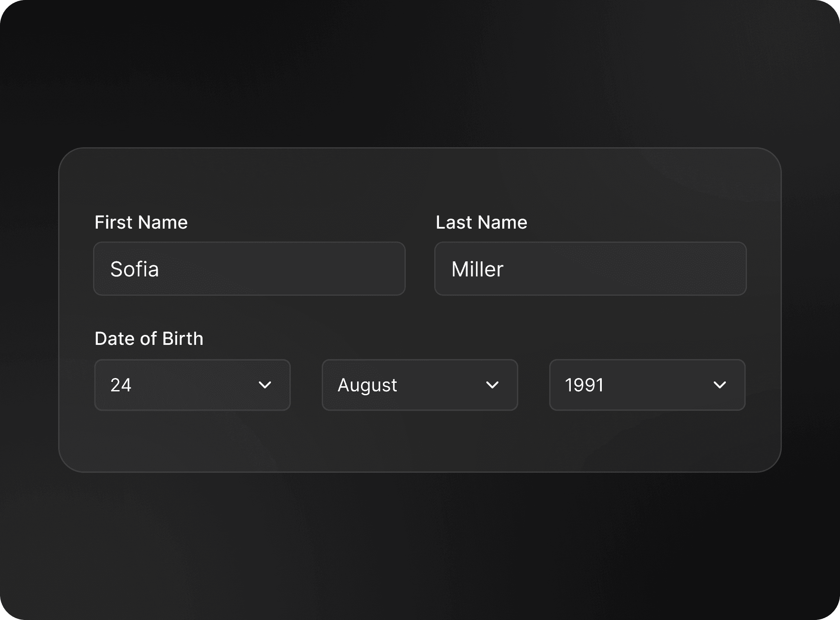Focus the First Name input field
This screenshot has width=840, height=620.
click(249, 269)
